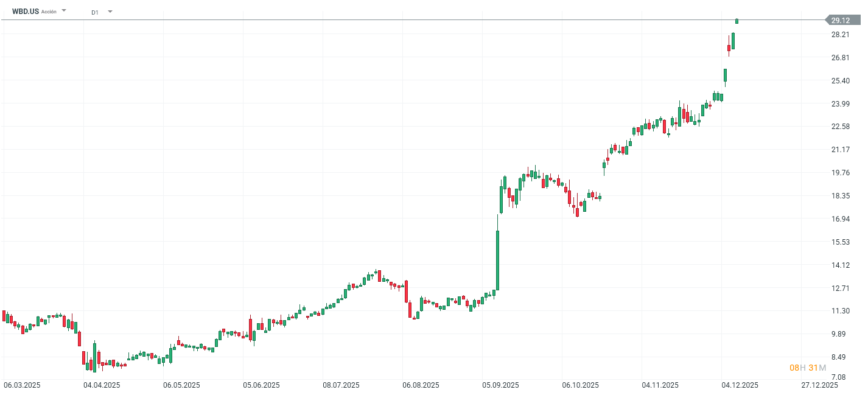
Task: Click the 08.07.2025 date label
Action: 341,385
